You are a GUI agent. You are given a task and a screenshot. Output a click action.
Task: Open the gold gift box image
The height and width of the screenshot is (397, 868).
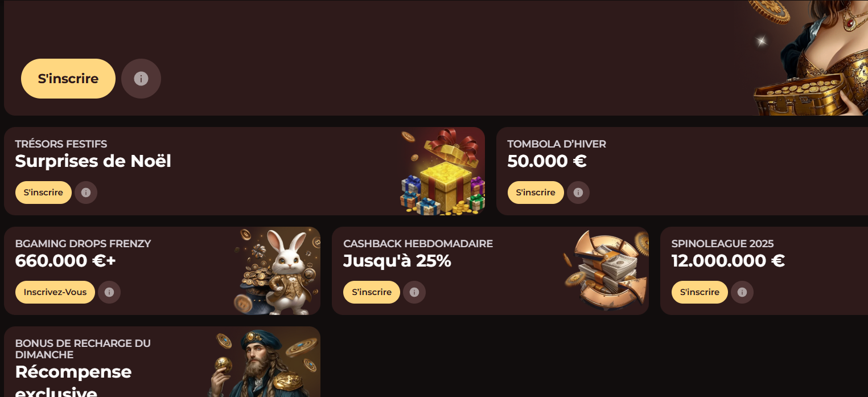click(442, 171)
